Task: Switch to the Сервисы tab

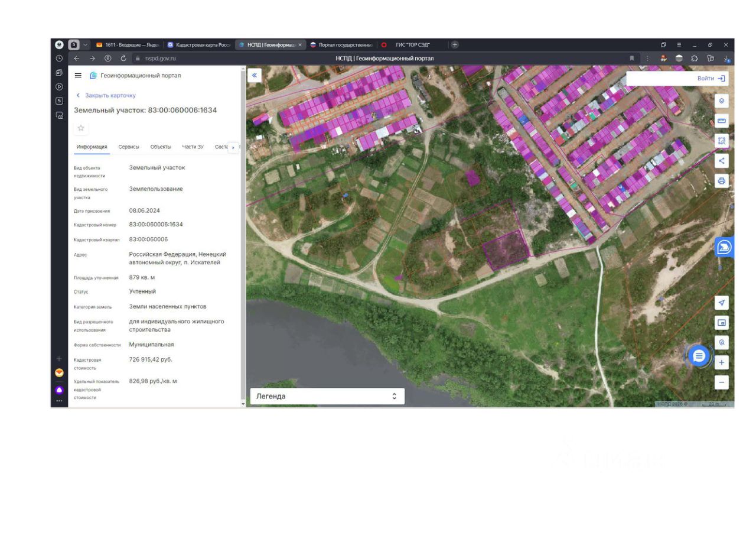Action: pos(129,147)
